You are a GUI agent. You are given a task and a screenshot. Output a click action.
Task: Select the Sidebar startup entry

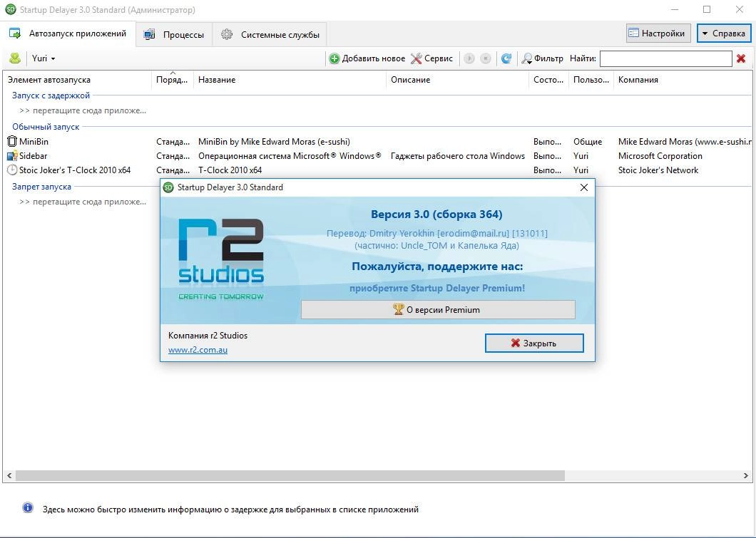pyautogui.click(x=34, y=155)
